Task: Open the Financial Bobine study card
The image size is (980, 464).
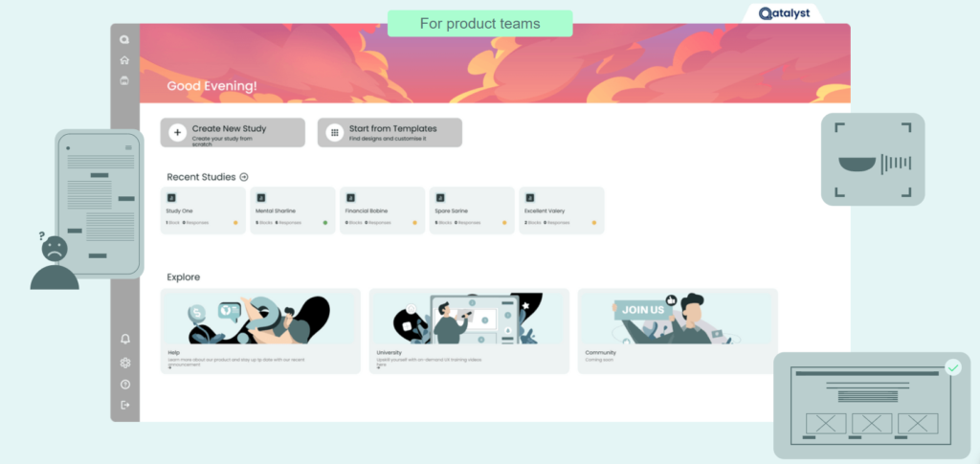Action: [x=383, y=210]
